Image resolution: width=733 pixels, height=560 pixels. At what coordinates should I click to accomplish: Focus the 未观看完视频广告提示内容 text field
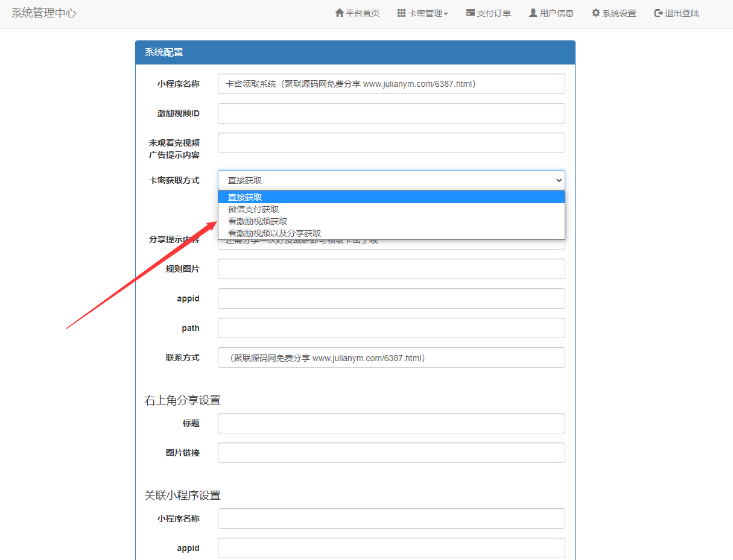[391, 143]
